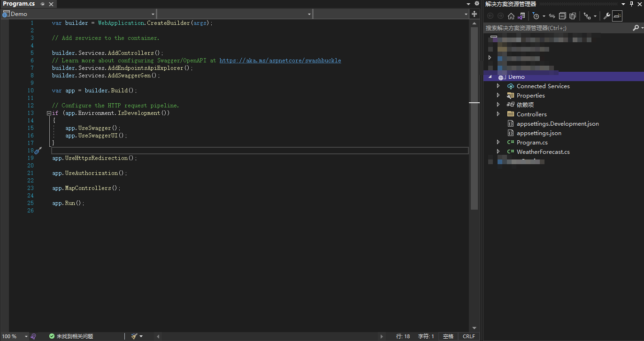Click the Solution Explorer search field
The image size is (644, 341).
[557, 28]
